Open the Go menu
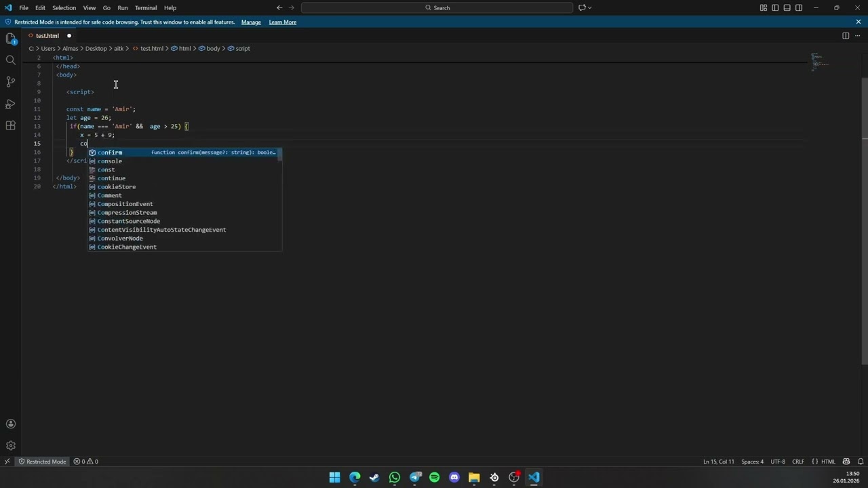868x488 pixels. click(x=106, y=7)
